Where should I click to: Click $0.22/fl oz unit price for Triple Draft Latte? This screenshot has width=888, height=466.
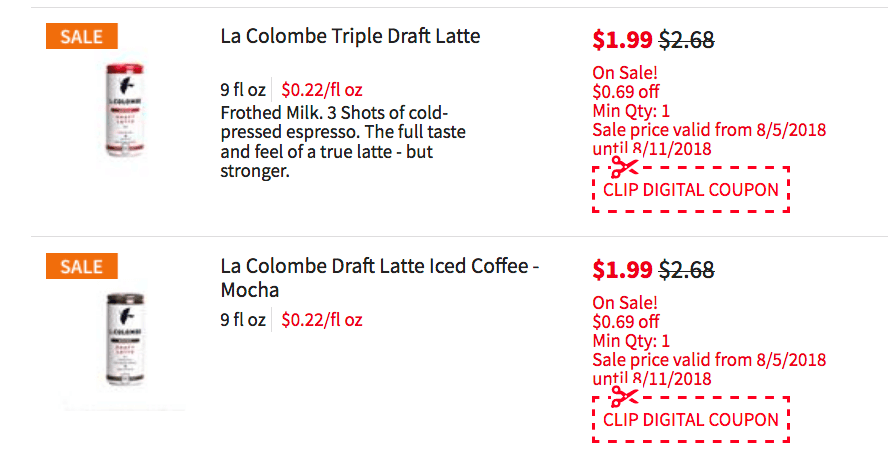point(322,89)
